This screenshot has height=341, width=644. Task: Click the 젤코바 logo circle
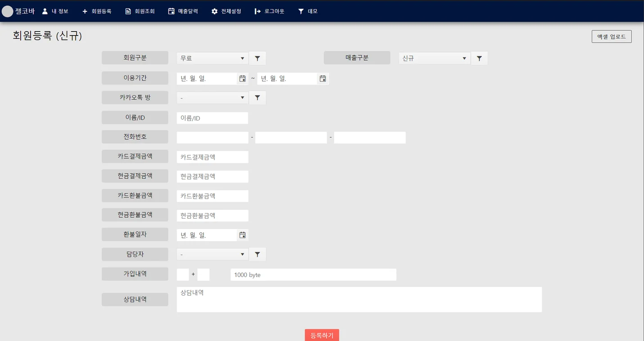point(8,11)
